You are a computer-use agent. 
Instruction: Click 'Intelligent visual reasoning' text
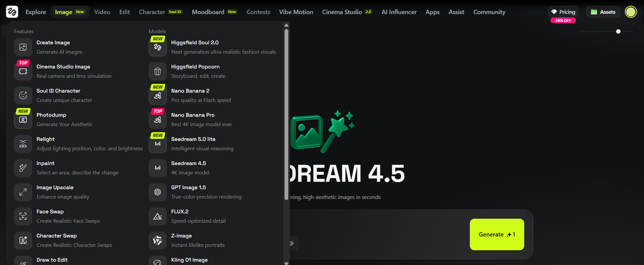tap(202, 148)
